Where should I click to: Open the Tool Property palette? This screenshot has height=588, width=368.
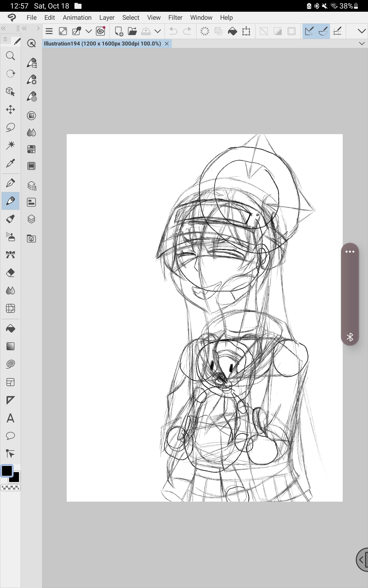(x=32, y=80)
